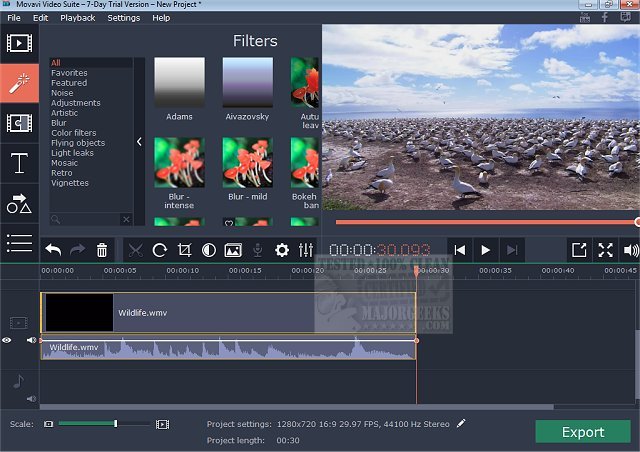
Task: Mute the music track speaker icon
Action: (30, 398)
